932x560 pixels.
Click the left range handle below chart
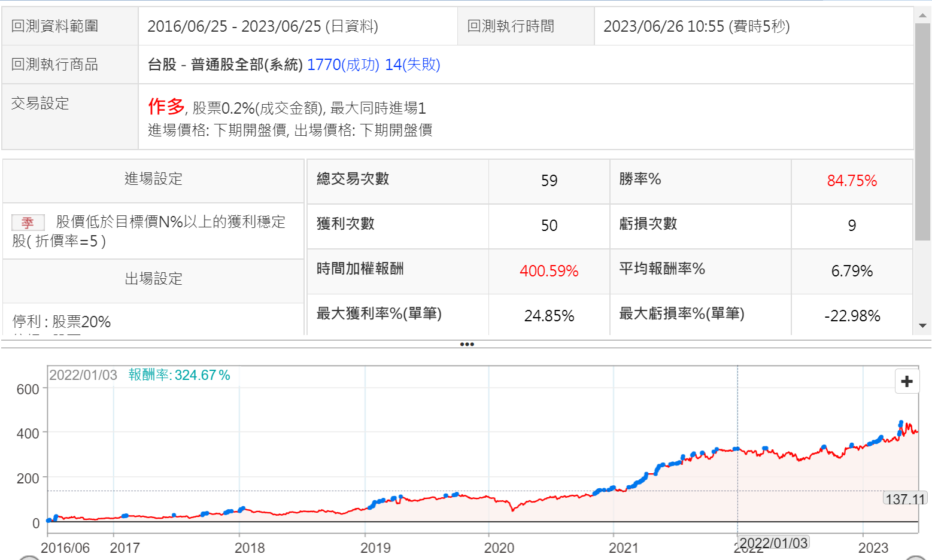(29, 558)
